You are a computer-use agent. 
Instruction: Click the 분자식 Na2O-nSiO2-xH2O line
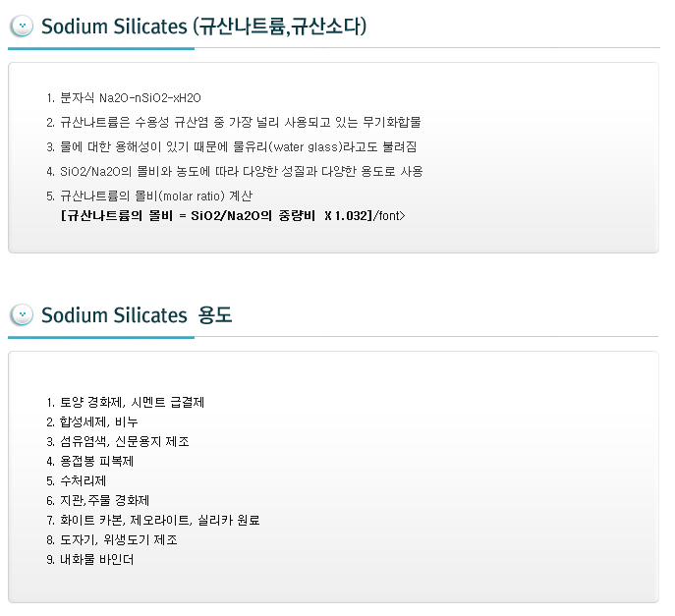pos(131,98)
